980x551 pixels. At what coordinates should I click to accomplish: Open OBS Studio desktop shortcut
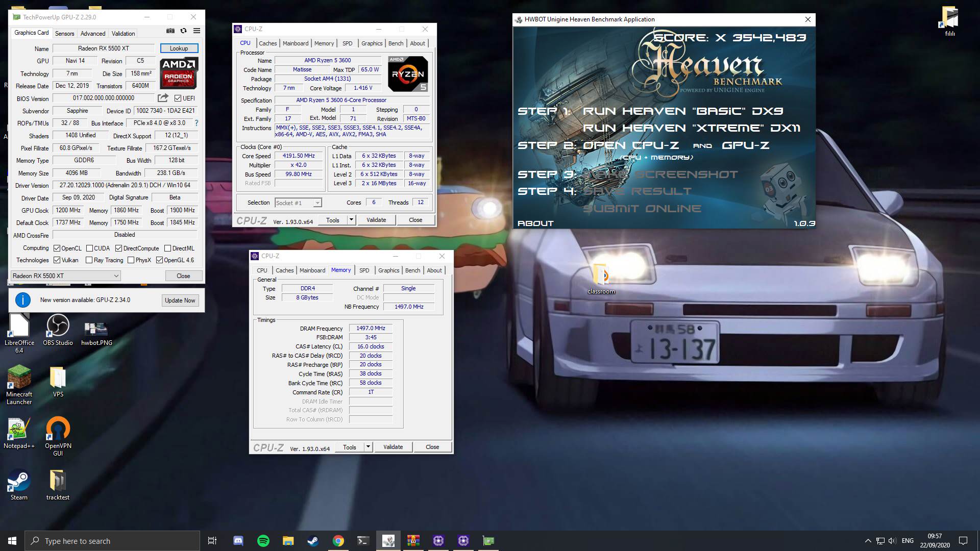point(58,330)
